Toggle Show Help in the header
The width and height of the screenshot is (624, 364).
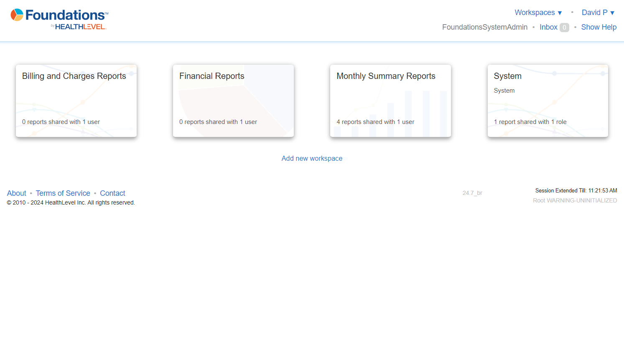599,27
